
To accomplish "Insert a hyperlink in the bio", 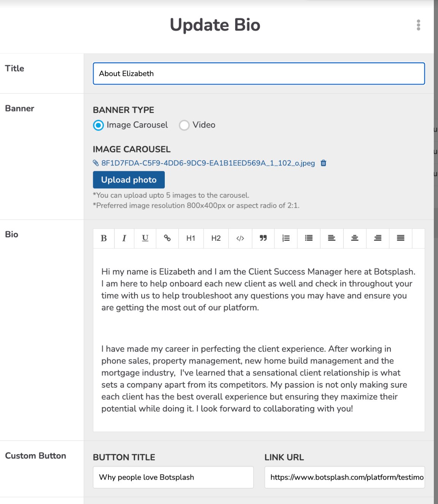I will coord(167,238).
